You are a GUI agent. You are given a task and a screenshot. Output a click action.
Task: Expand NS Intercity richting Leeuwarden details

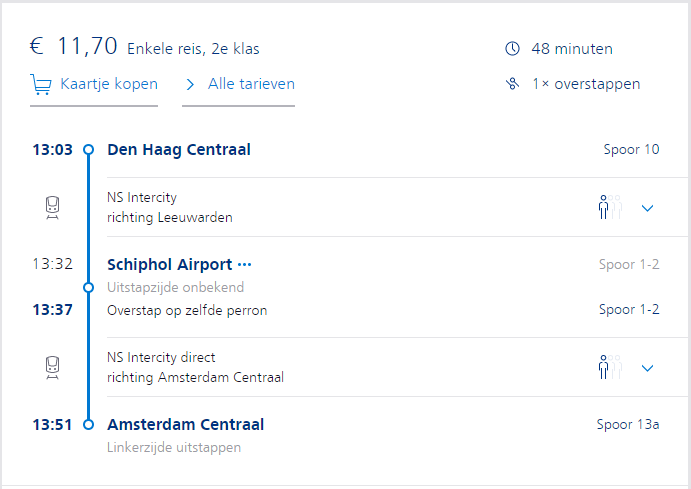point(647,208)
